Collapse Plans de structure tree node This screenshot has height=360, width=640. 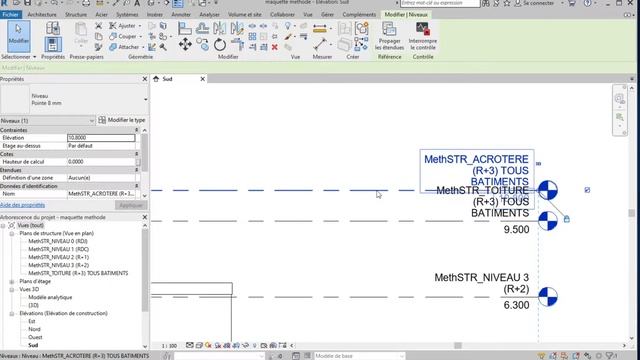point(12,233)
